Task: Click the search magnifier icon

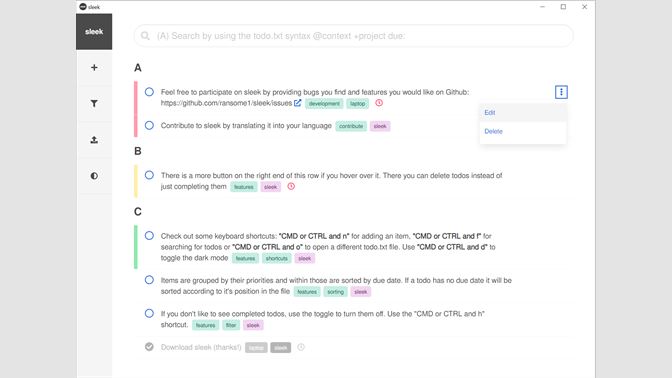Action: point(145,36)
